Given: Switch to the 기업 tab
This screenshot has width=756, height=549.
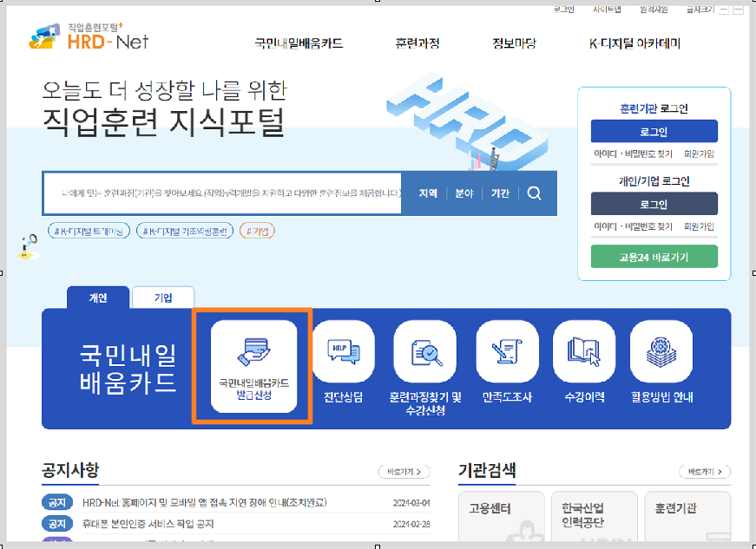Looking at the screenshot, I should pyautogui.click(x=163, y=297).
